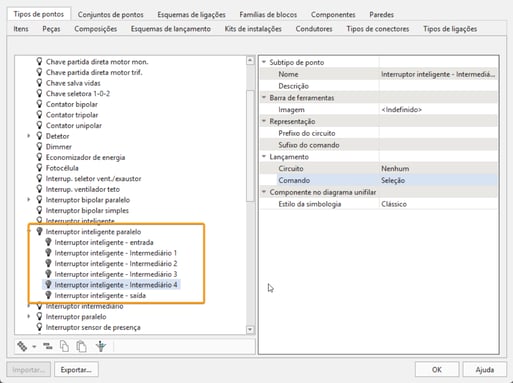Click the tree list vertical scrollbar thumb
Image resolution: width=513 pixels, height=383 pixels.
coord(250,145)
